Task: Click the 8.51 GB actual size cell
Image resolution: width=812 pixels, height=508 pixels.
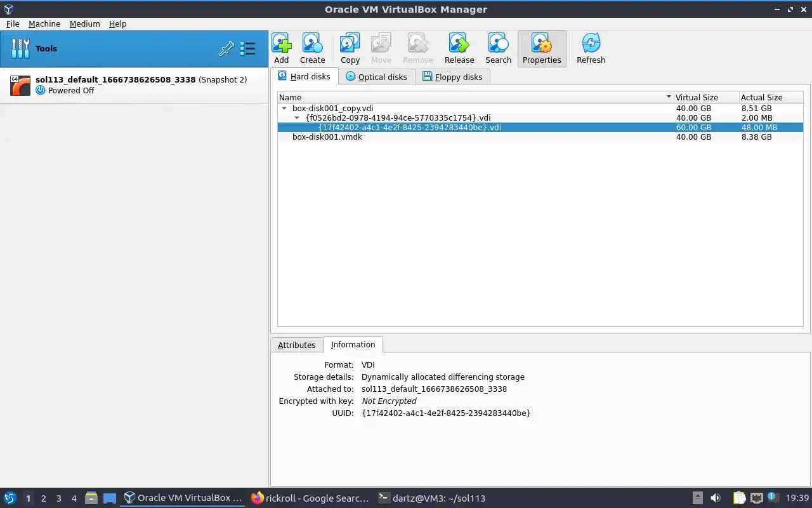Action: click(x=756, y=108)
